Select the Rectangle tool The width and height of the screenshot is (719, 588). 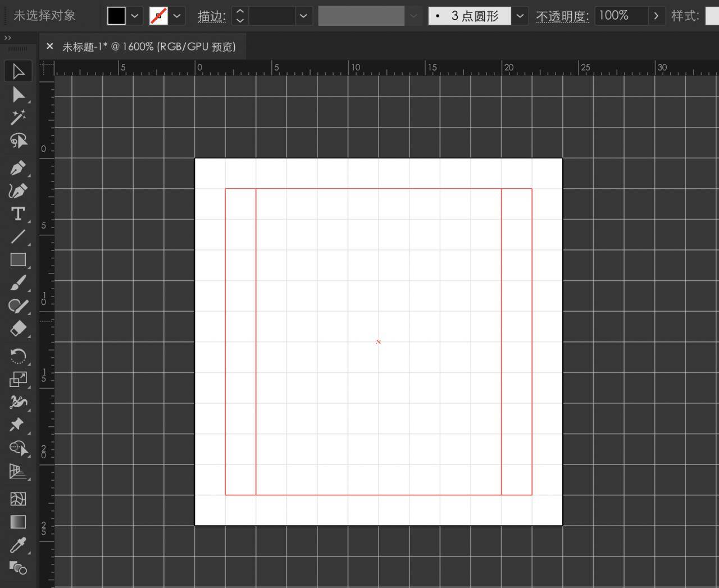(x=18, y=259)
